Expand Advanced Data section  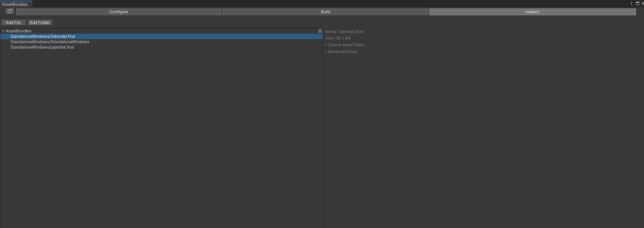pos(326,52)
